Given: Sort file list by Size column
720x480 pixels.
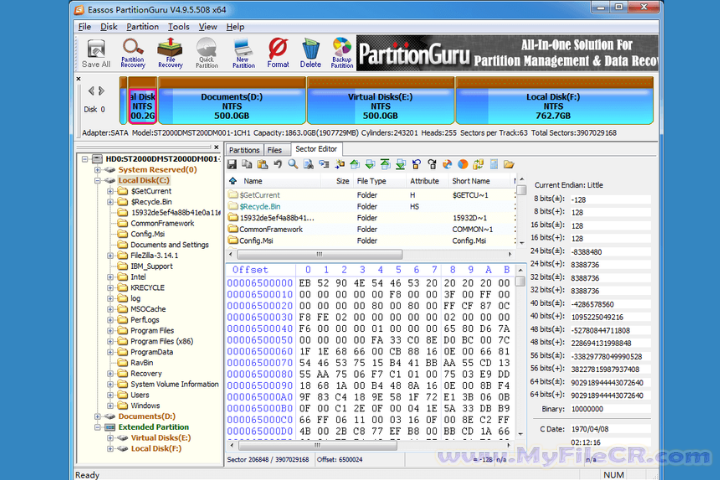Looking at the screenshot, I should pos(337,181).
